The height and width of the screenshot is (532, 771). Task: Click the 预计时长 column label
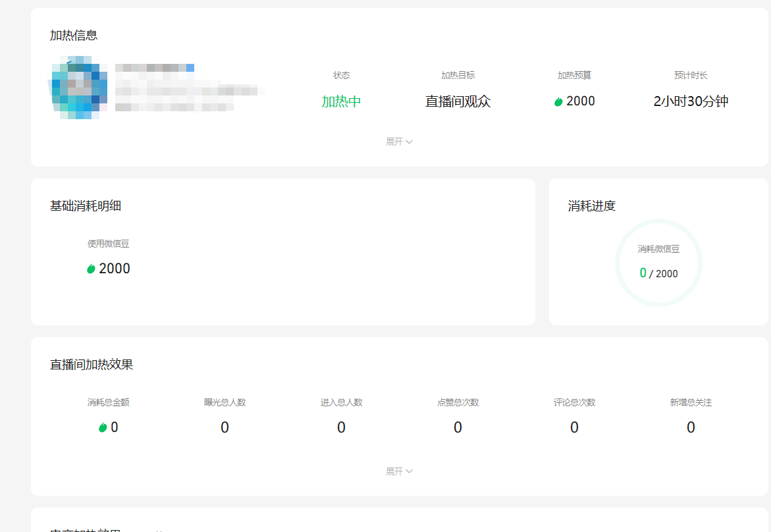[691, 75]
